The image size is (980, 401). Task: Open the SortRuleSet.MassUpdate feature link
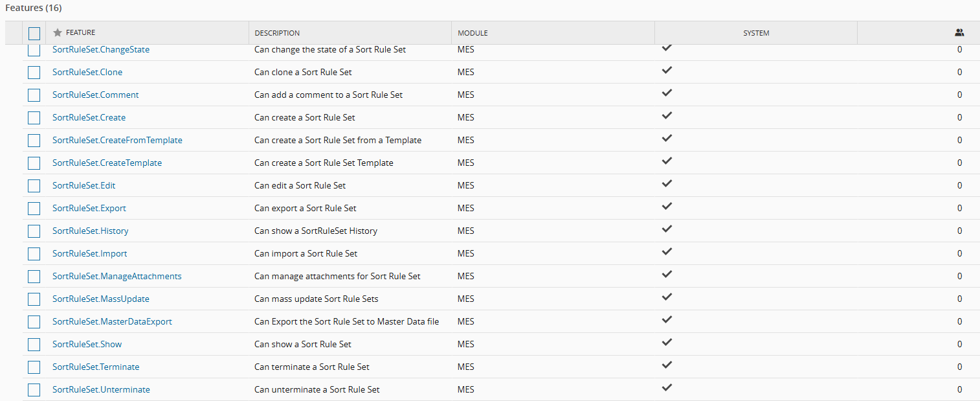point(101,299)
